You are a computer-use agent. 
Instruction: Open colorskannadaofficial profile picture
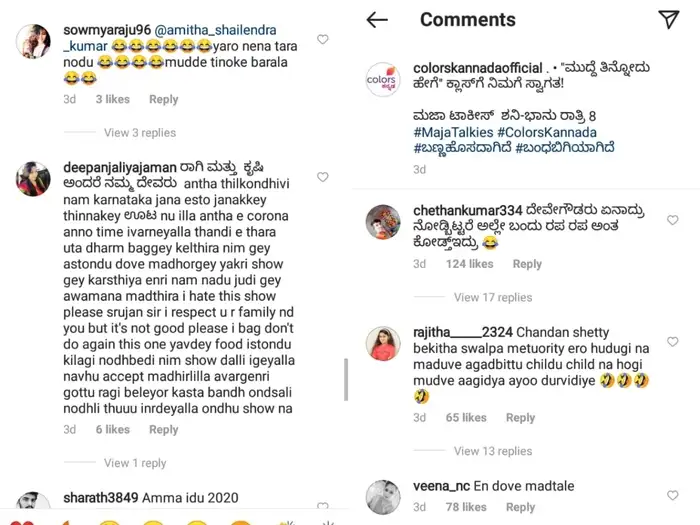pos(382,79)
